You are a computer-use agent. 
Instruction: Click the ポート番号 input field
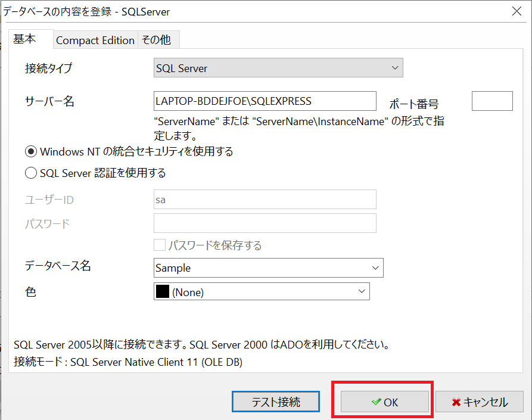click(x=492, y=101)
